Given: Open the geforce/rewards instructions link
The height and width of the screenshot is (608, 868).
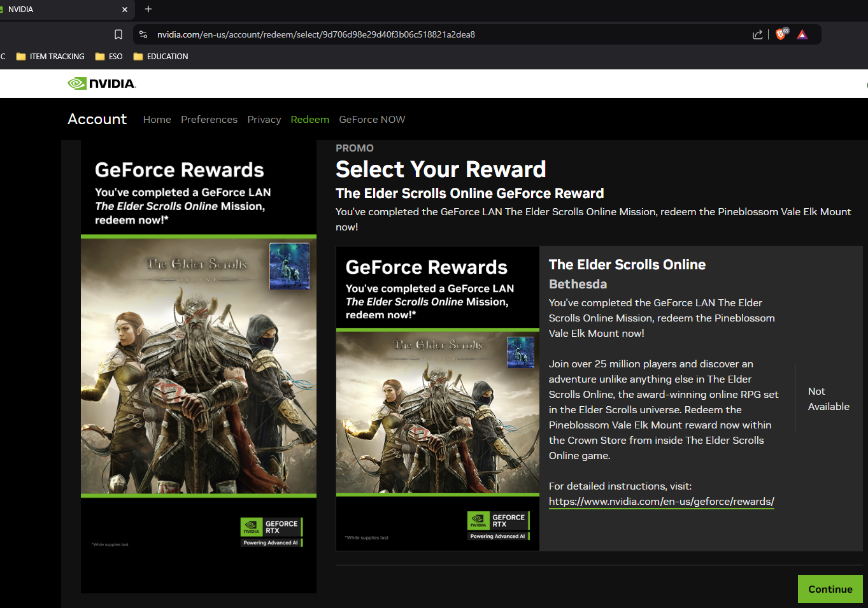Looking at the screenshot, I should pyautogui.click(x=661, y=501).
